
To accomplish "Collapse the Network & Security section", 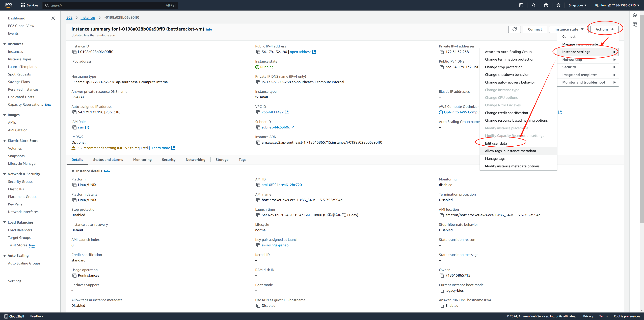I will pyautogui.click(x=5, y=174).
